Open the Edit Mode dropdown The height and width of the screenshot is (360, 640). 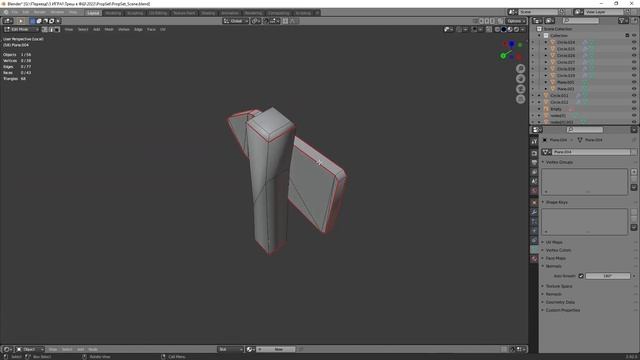[21, 29]
